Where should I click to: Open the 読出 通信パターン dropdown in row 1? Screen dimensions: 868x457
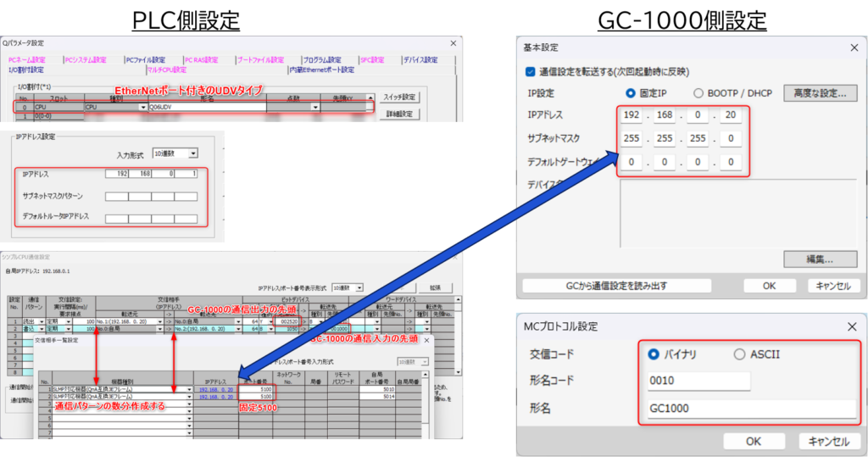point(41,321)
